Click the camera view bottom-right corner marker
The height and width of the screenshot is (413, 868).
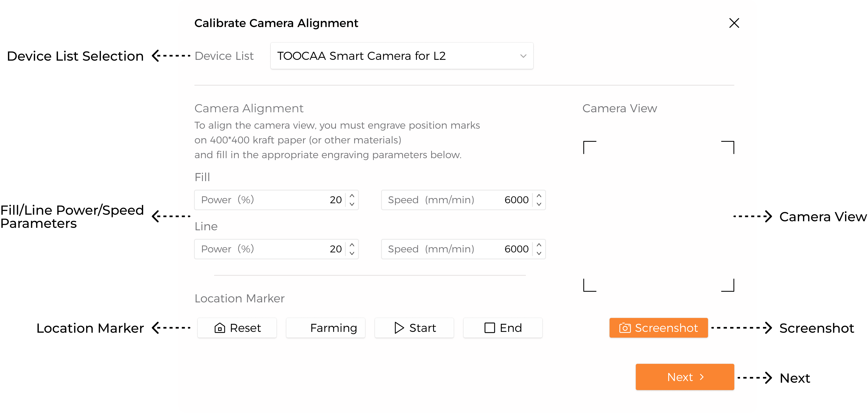pyautogui.click(x=727, y=286)
